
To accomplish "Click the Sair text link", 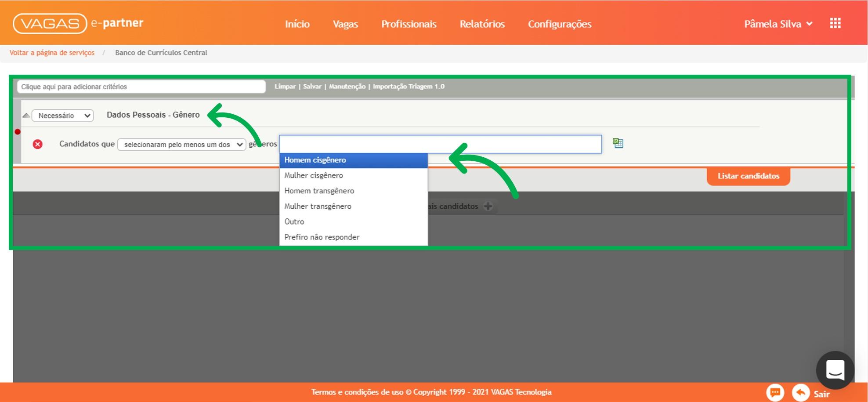I will point(821,394).
